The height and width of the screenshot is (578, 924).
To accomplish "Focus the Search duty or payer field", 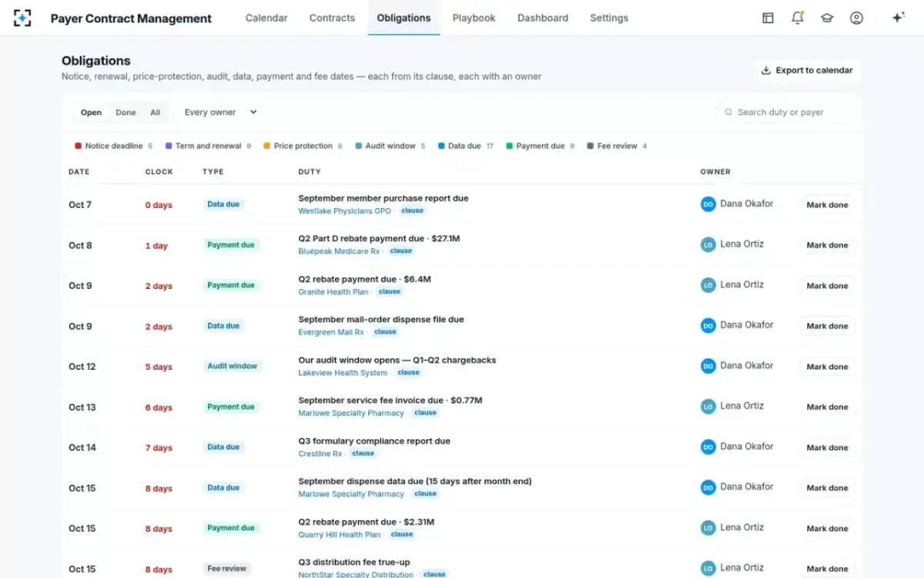I will pyautogui.click(x=785, y=113).
